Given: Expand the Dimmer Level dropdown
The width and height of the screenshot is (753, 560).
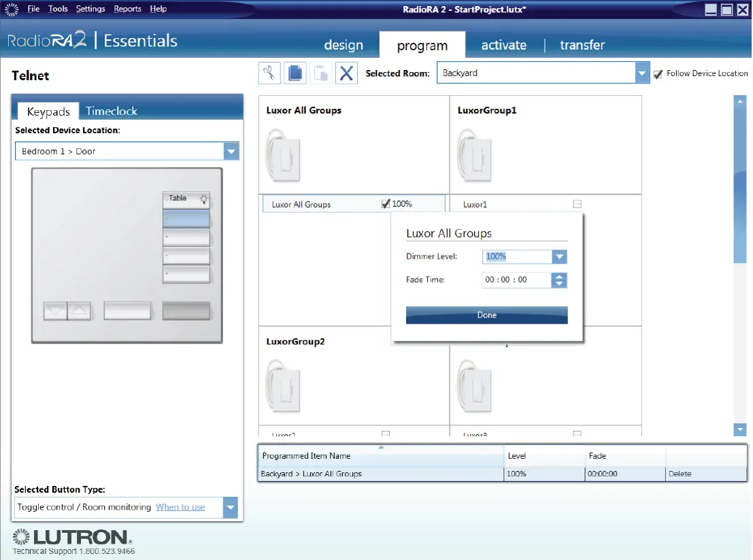Looking at the screenshot, I should point(559,257).
